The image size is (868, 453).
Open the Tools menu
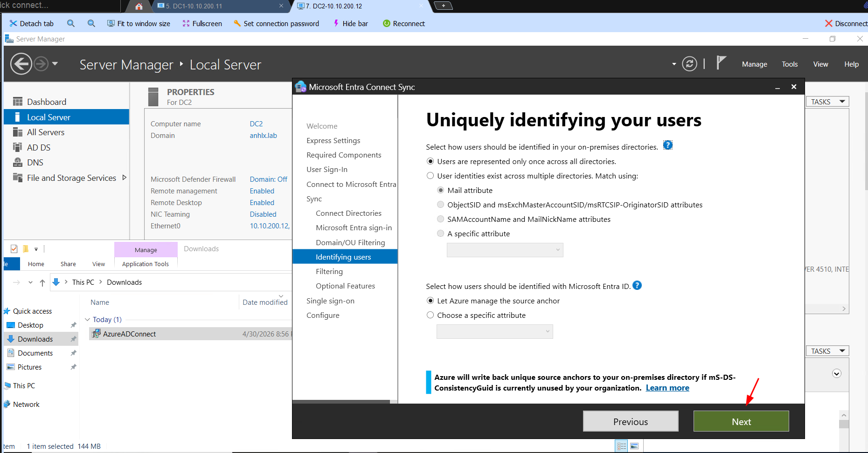point(790,64)
